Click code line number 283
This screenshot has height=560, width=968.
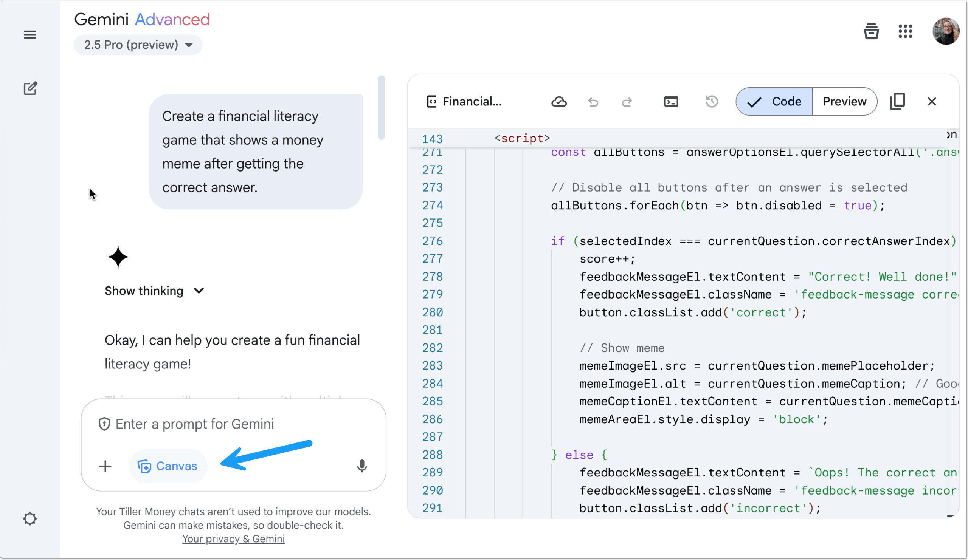click(433, 366)
